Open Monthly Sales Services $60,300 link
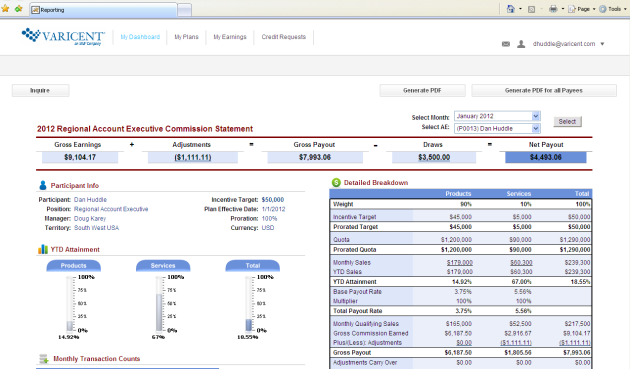 [521, 262]
